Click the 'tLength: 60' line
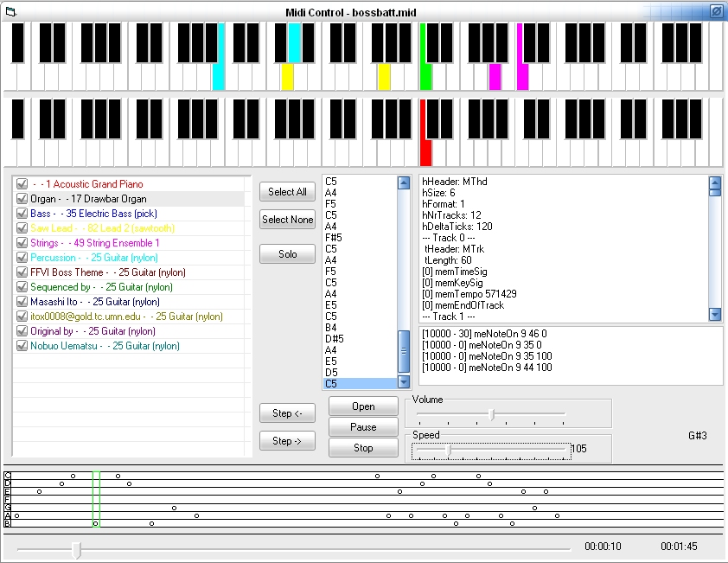Image resolution: width=728 pixels, height=563 pixels. (x=448, y=260)
